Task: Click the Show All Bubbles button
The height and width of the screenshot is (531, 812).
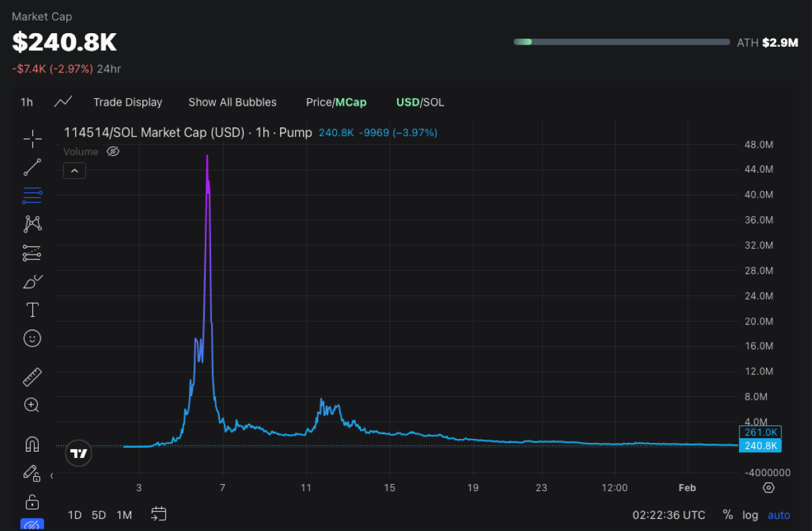Action: point(232,102)
